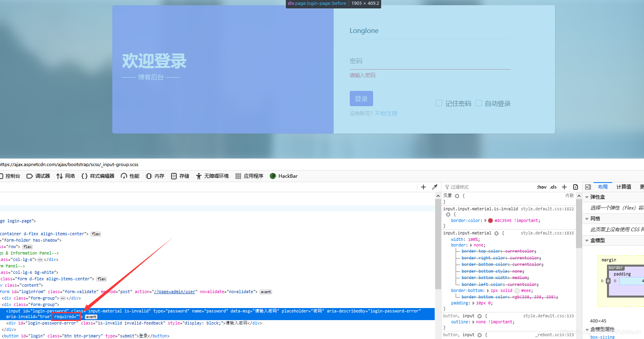Collapse the 盒模型属性 section
Screen dimensions: 644x339
coord(587,329)
